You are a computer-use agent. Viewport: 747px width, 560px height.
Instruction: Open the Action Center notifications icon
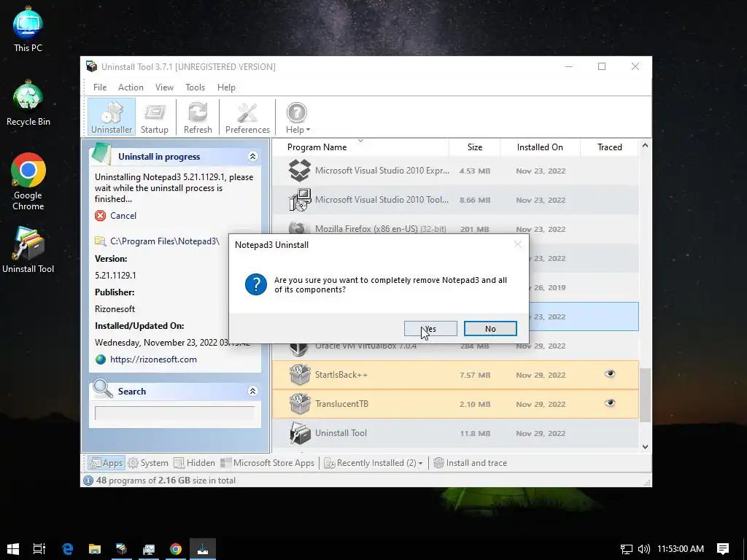[x=723, y=549]
